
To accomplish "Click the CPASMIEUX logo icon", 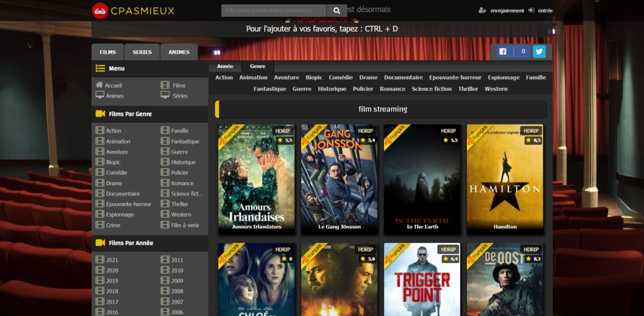I will [100, 11].
